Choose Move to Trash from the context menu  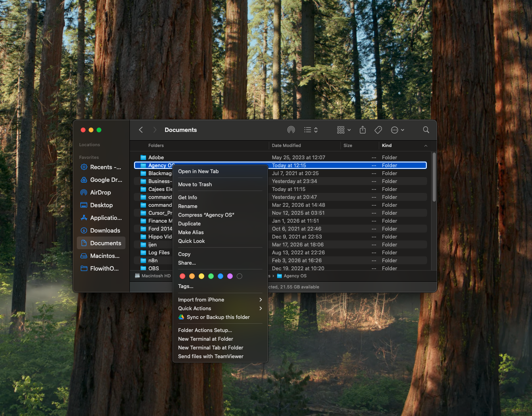[x=195, y=184]
